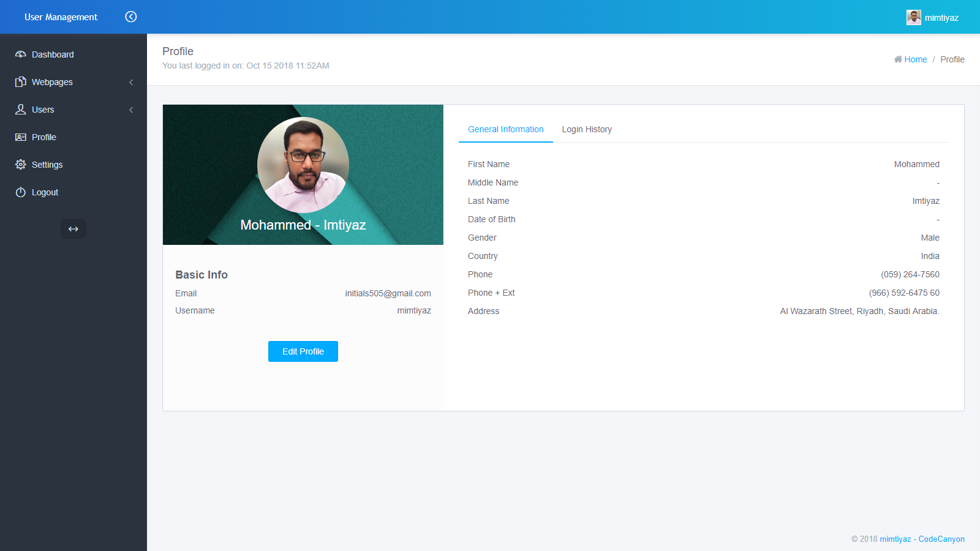980x551 pixels.
Task: Switch to the Login History tab
Action: pyautogui.click(x=586, y=129)
